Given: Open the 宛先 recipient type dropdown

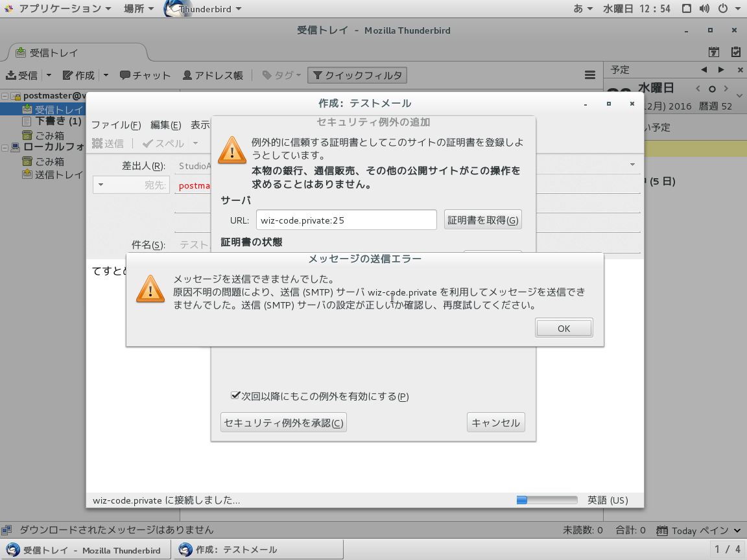Looking at the screenshot, I should [x=131, y=185].
